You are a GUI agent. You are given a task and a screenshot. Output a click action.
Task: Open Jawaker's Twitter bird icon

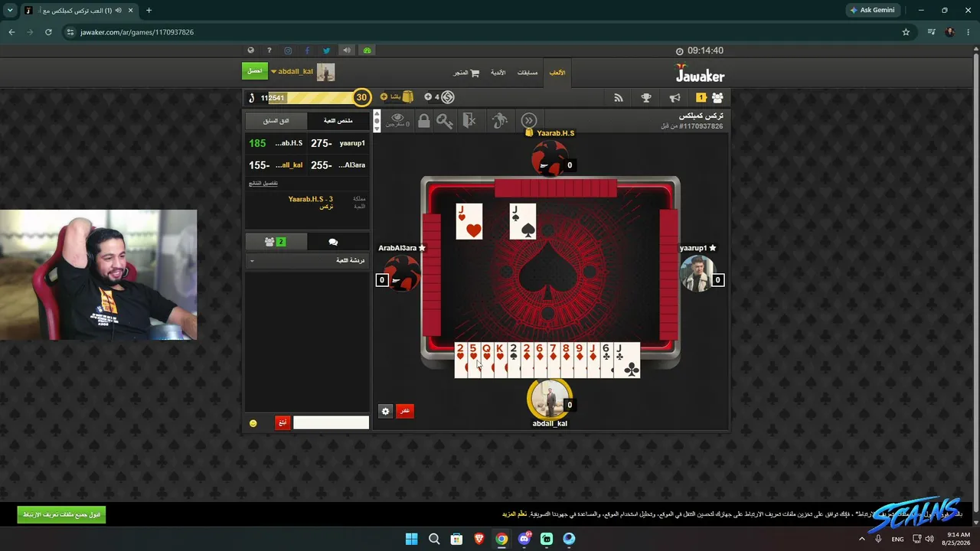[326, 51]
